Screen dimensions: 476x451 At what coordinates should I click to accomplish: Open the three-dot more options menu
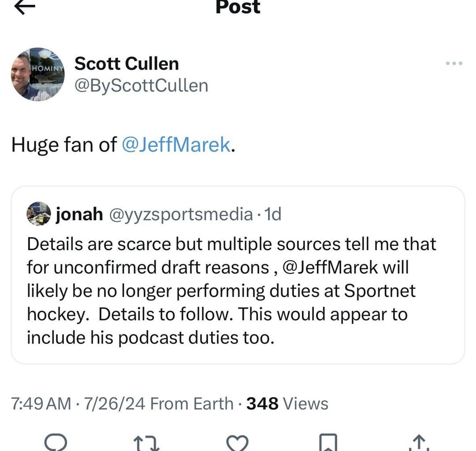[x=454, y=63]
